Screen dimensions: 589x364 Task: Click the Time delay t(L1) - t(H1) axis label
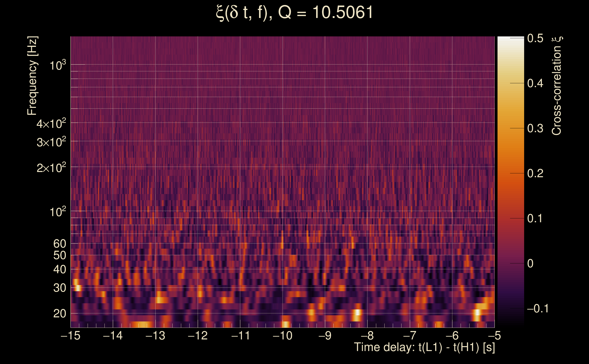coord(424,347)
